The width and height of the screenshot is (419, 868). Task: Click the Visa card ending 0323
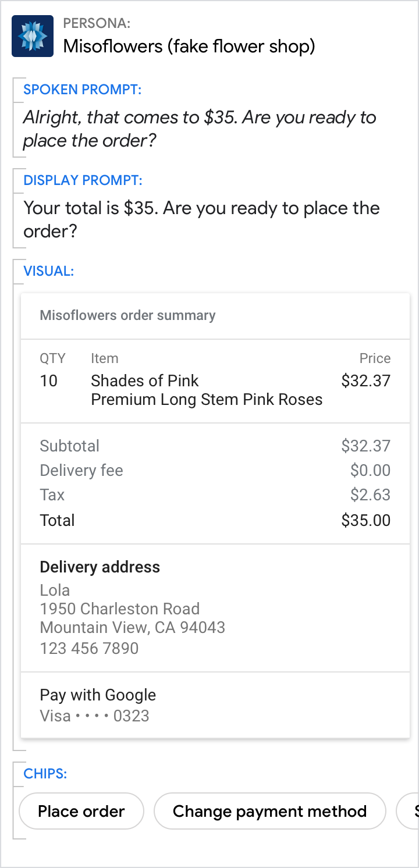(94, 716)
